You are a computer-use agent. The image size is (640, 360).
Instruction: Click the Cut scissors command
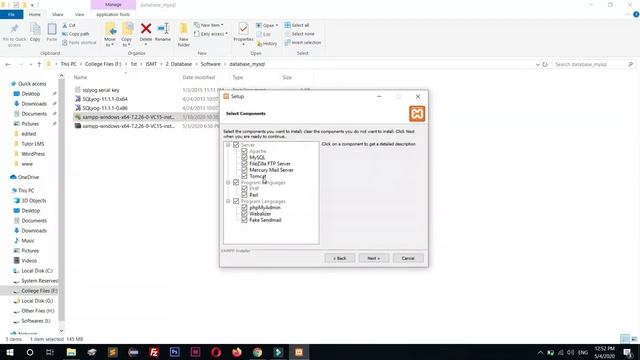tap(69, 25)
